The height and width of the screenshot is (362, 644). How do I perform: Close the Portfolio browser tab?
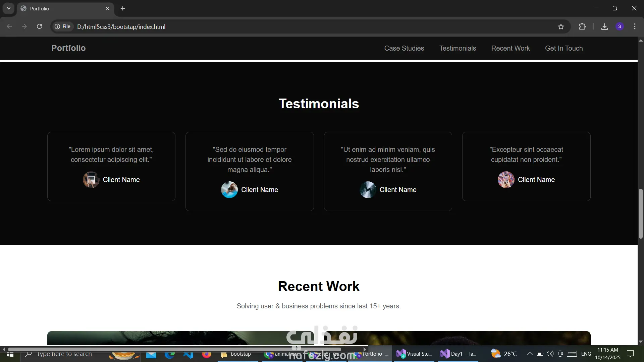point(107,8)
